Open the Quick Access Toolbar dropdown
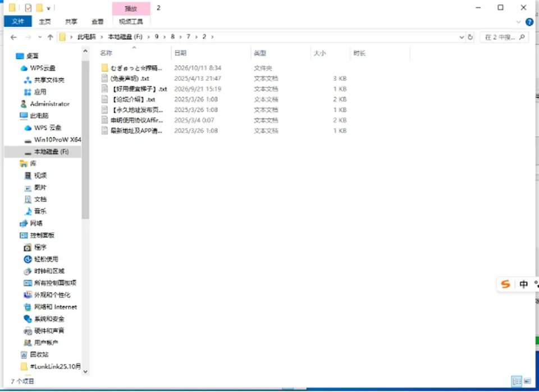The width and height of the screenshot is (539, 392). (48, 8)
